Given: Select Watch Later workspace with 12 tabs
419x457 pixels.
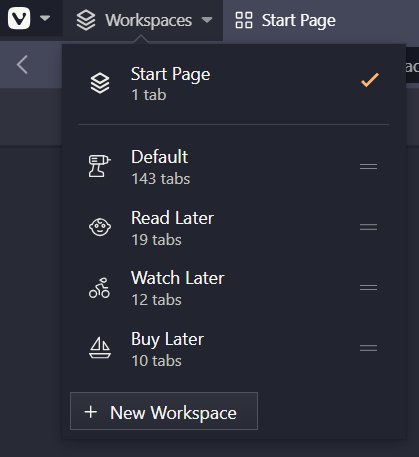Looking at the screenshot, I should click(x=233, y=288).
